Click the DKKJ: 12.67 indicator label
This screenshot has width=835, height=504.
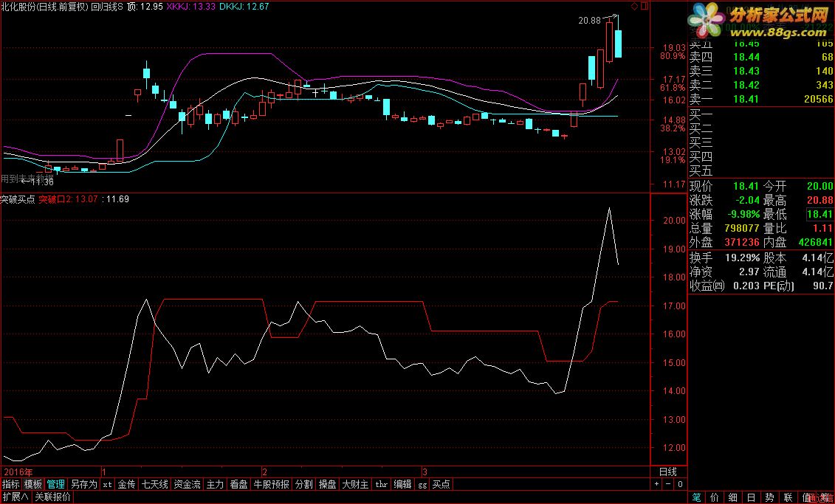pos(244,7)
